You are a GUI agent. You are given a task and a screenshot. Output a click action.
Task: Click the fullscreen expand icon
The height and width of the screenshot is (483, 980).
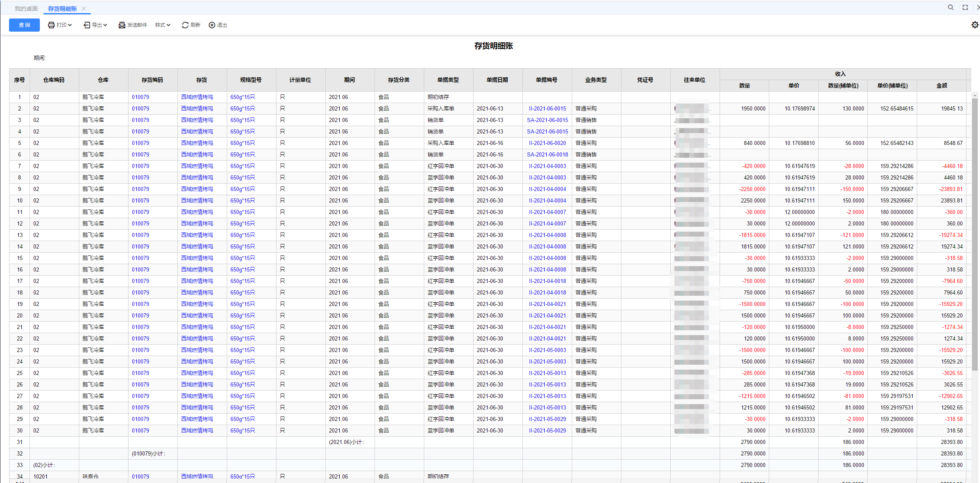(x=965, y=7)
